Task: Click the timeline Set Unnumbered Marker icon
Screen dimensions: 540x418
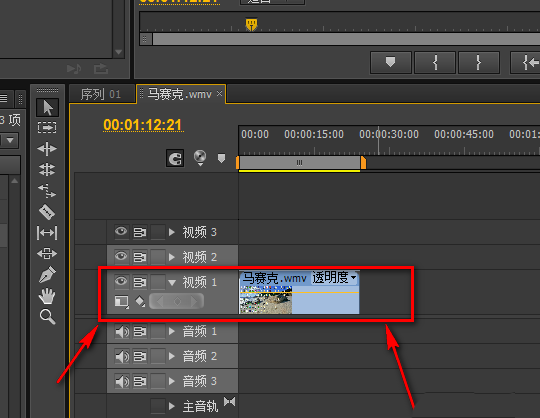Action: pos(221,158)
